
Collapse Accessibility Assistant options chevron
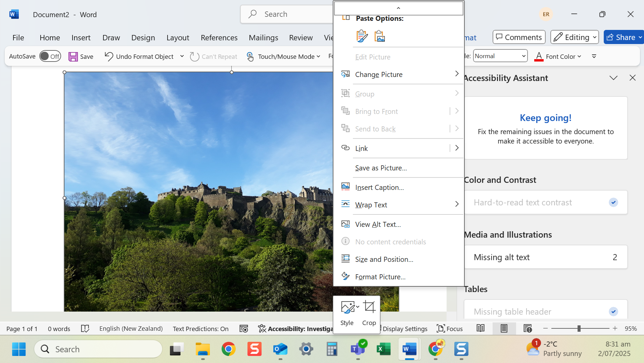(613, 78)
